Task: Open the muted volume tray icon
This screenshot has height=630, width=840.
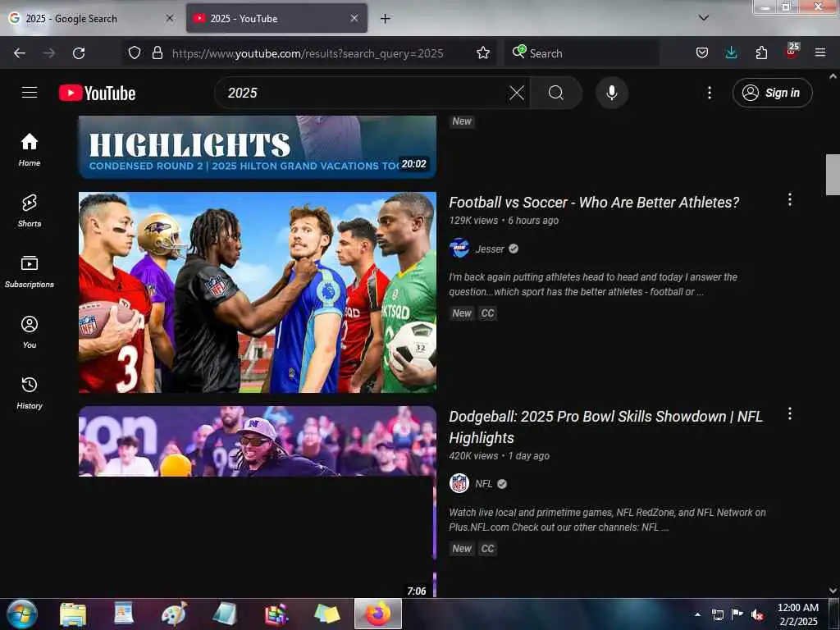Action: tap(757, 614)
